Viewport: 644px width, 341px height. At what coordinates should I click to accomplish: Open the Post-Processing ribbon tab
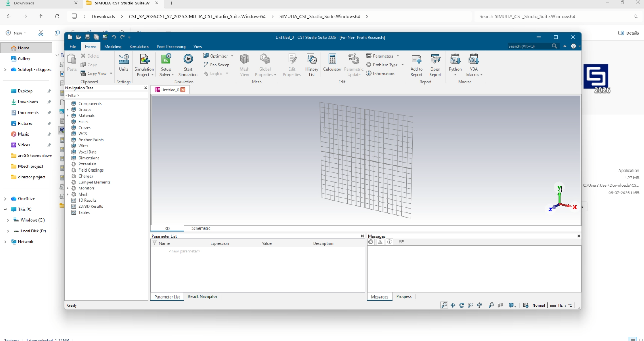[171, 47]
